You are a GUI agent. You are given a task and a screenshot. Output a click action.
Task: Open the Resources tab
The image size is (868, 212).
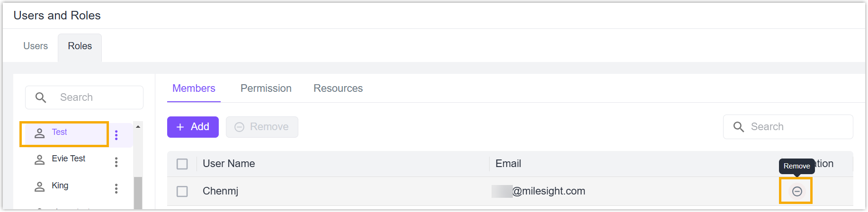pyautogui.click(x=338, y=88)
